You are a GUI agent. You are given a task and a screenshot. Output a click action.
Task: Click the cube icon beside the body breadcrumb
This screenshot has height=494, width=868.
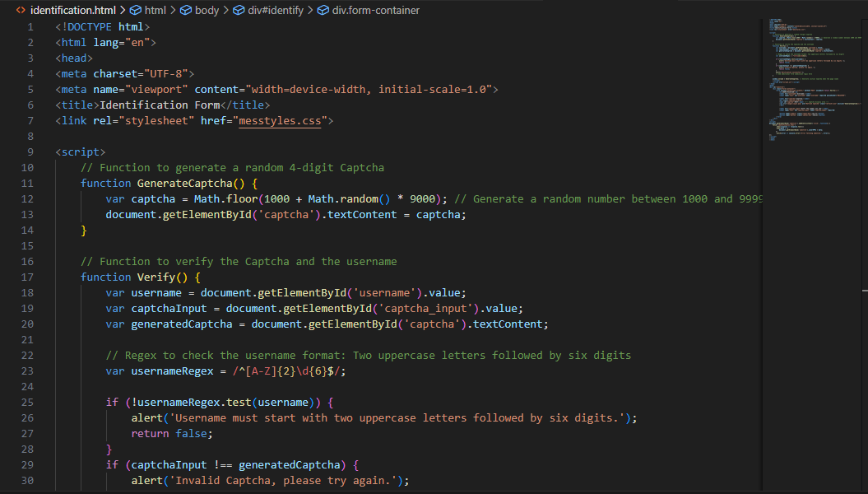coord(186,10)
